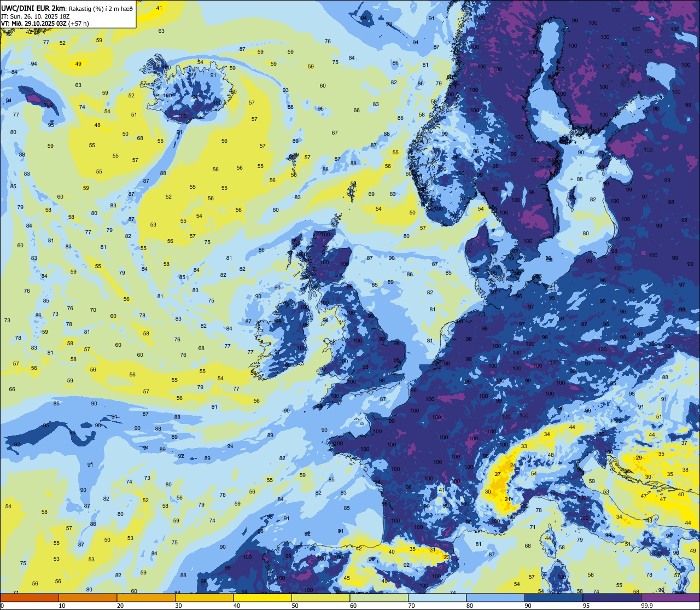Click the humidity value '67' in the Norwegian Sea
The width and height of the screenshot is (700, 610).
coord(335,133)
